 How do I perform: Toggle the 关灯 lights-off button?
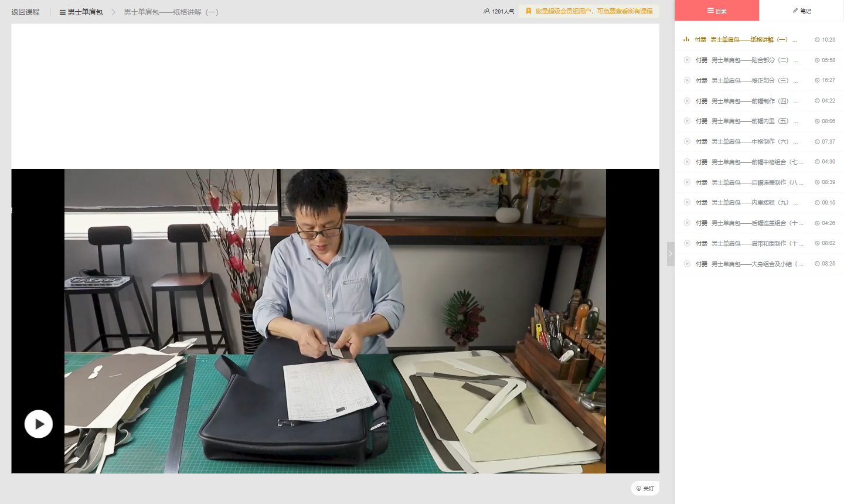[x=645, y=488]
